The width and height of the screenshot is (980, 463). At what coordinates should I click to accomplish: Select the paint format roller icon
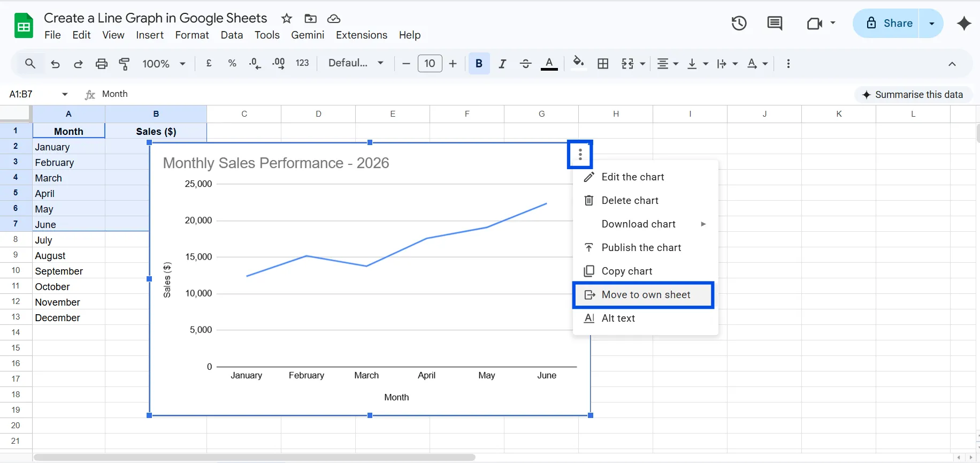[x=124, y=64]
